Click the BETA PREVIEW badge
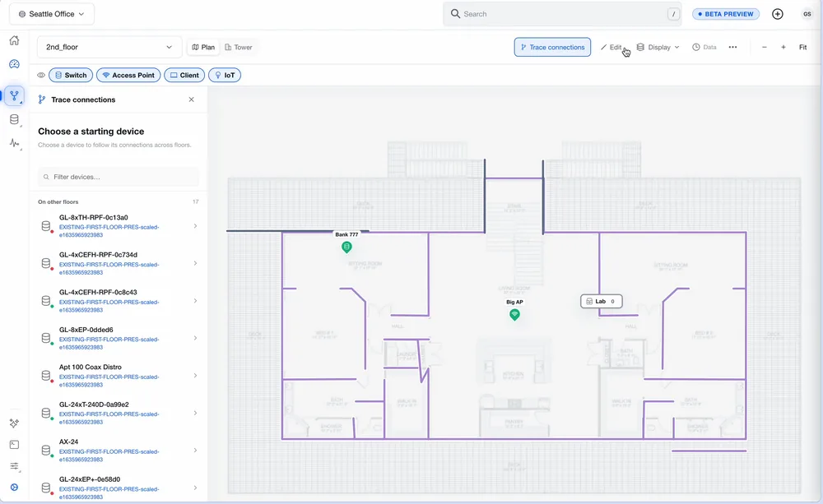The height and width of the screenshot is (504, 823). click(726, 14)
